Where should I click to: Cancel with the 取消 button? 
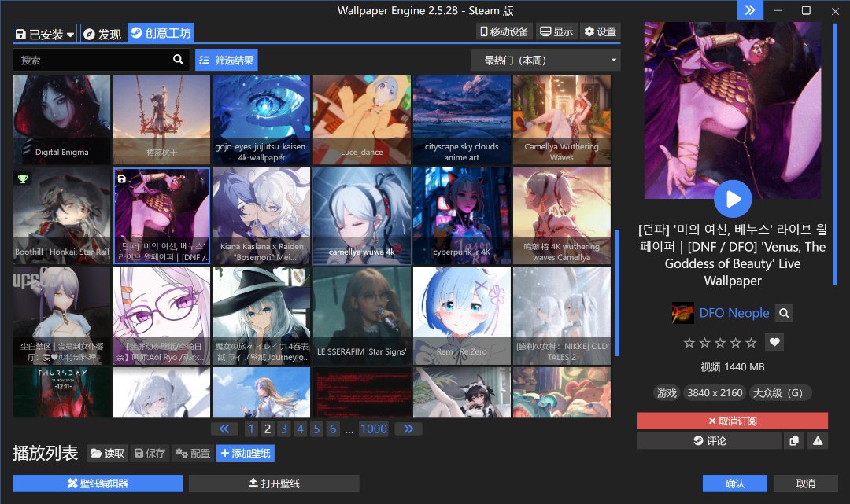point(806,484)
